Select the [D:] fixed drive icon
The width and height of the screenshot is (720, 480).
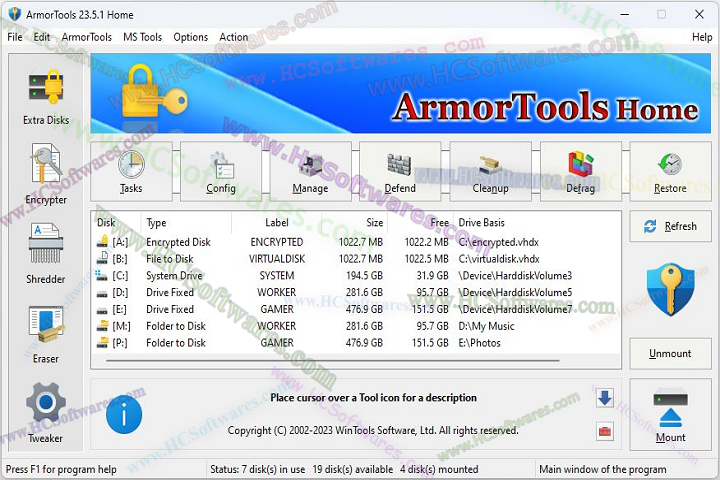[102, 294]
